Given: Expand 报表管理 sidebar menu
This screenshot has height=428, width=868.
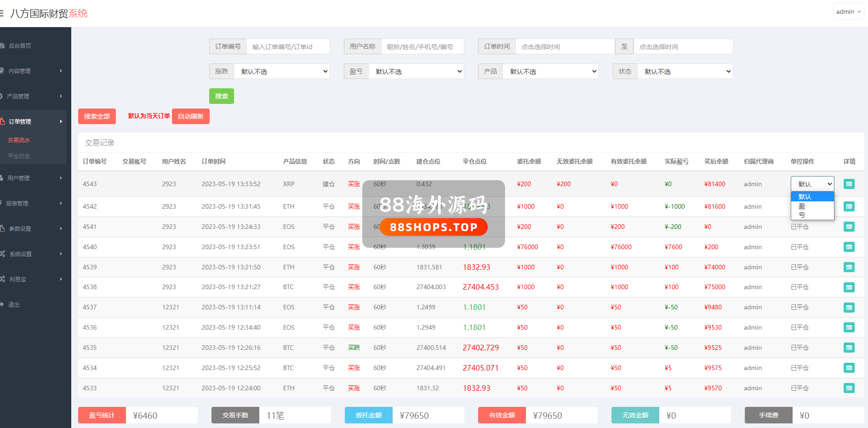Looking at the screenshot, I should pyautogui.click(x=33, y=203).
